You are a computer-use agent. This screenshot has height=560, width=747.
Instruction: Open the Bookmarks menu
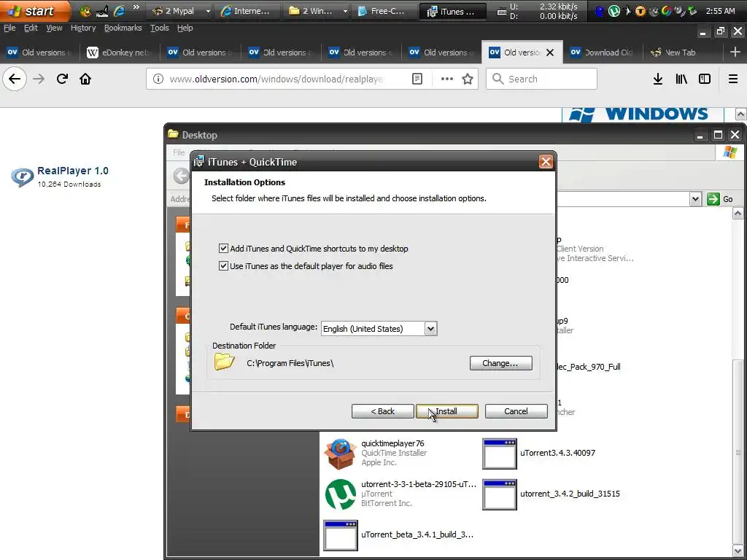tap(123, 28)
